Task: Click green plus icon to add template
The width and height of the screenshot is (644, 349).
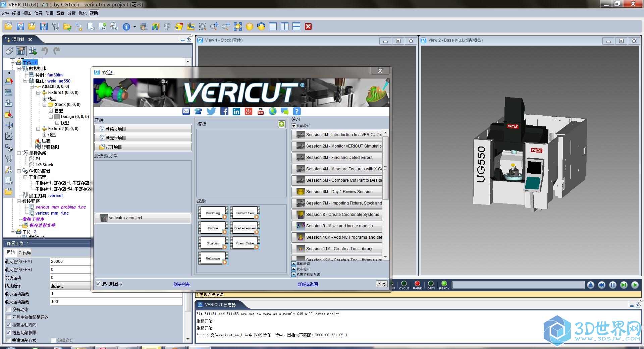Action: click(x=281, y=124)
